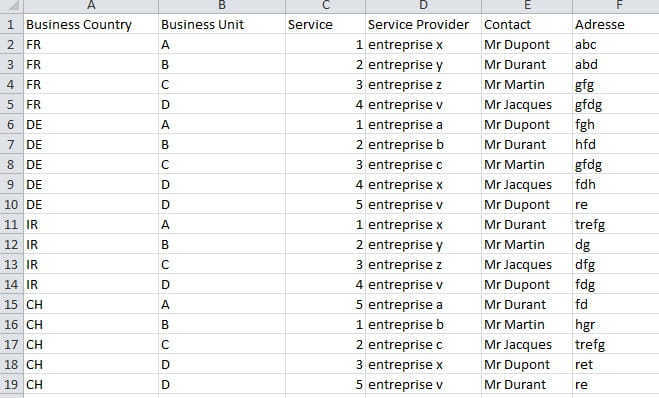
Task: Select the Contact header cell
Action: (x=527, y=24)
